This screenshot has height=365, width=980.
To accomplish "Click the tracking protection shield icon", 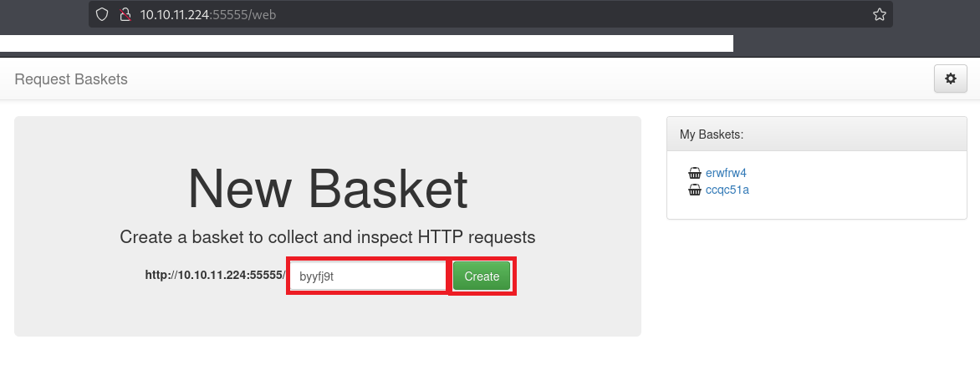I will (x=103, y=14).
